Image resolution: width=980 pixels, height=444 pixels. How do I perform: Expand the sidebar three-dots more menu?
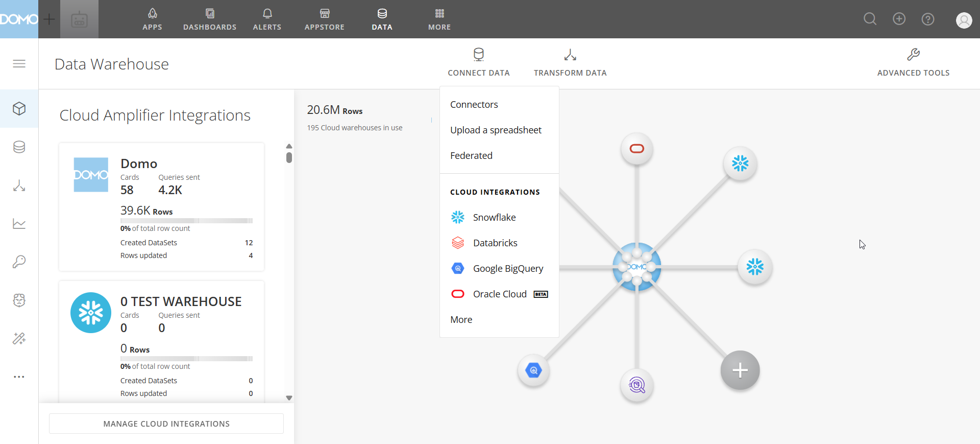coord(19,377)
